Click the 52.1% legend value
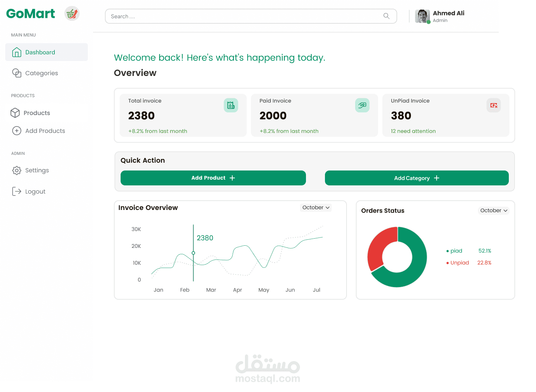536x392 pixels. [x=485, y=251]
